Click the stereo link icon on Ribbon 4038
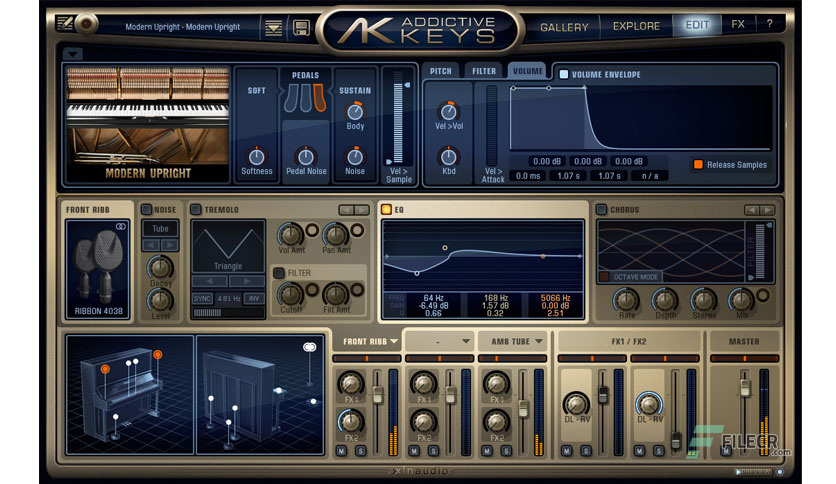The image size is (836, 484). [x=121, y=227]
